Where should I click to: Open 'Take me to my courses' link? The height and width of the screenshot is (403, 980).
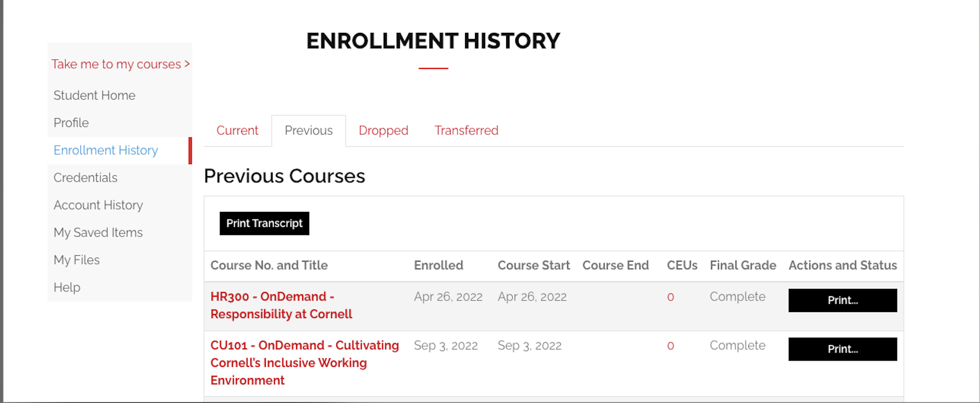coord(120,64)
